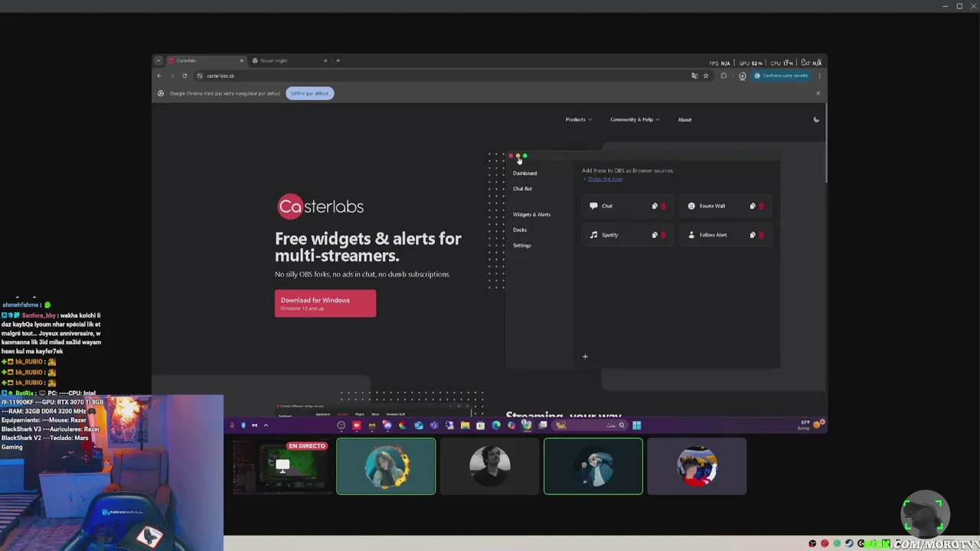The width and height of the screenshot is (980, 551).
Task: Click the Définir par défaut button
Action: [310, 93]
